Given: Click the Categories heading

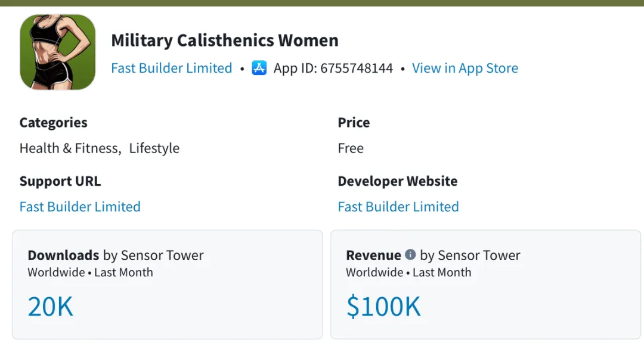Looking at the screenshot, I should pos(54,123).
